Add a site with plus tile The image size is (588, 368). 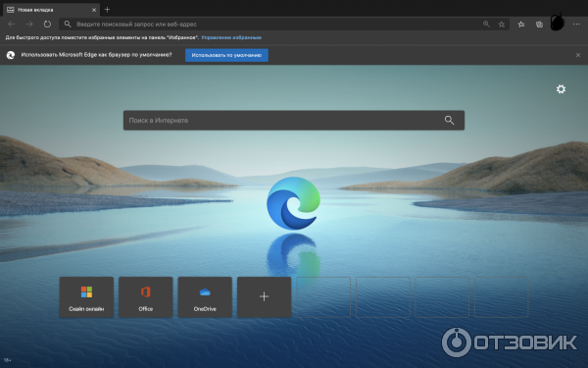click(x=264, y=297)
